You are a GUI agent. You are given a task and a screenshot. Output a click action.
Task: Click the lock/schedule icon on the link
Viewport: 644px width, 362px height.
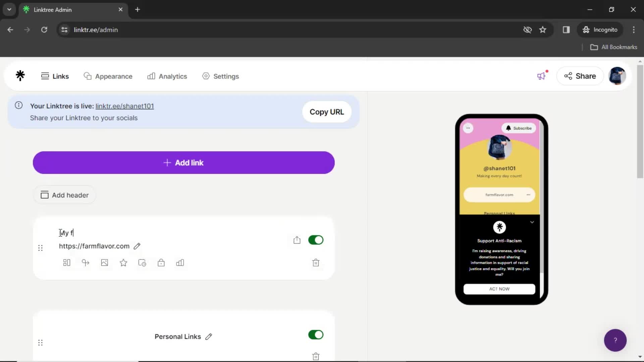[161, 263]
